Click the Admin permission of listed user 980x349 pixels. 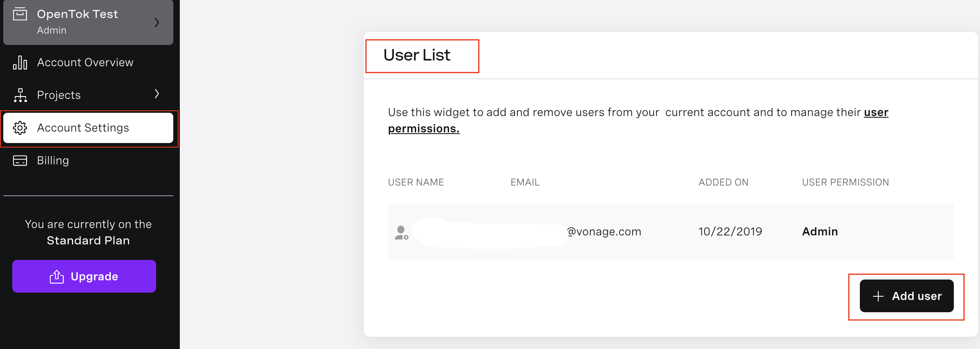pyautogui.click(x=820, y=232)
